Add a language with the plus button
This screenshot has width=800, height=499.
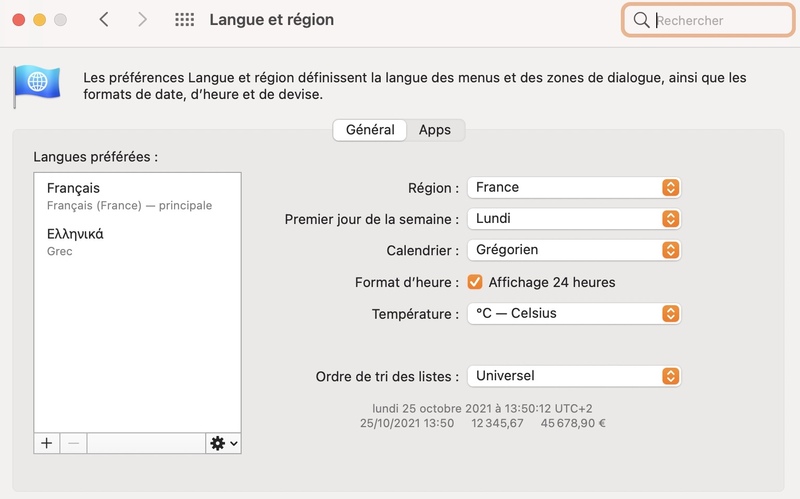click(x=47, y=443)
